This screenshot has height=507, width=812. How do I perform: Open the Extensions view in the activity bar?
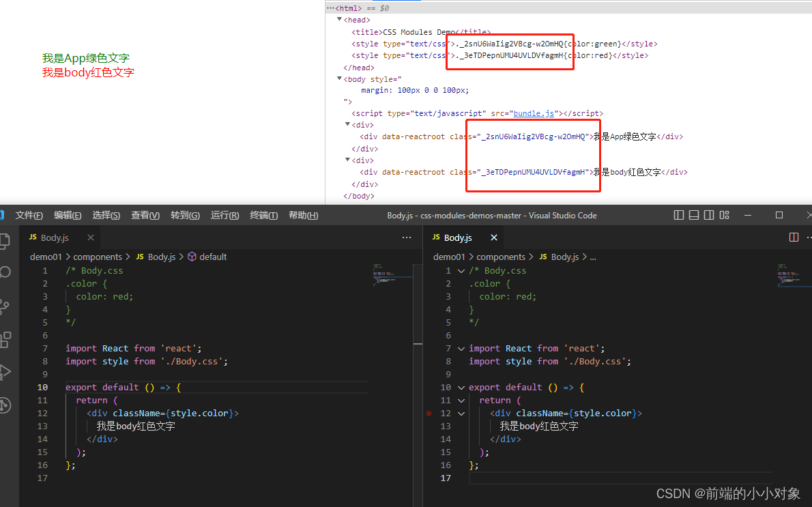click(5, 340)
